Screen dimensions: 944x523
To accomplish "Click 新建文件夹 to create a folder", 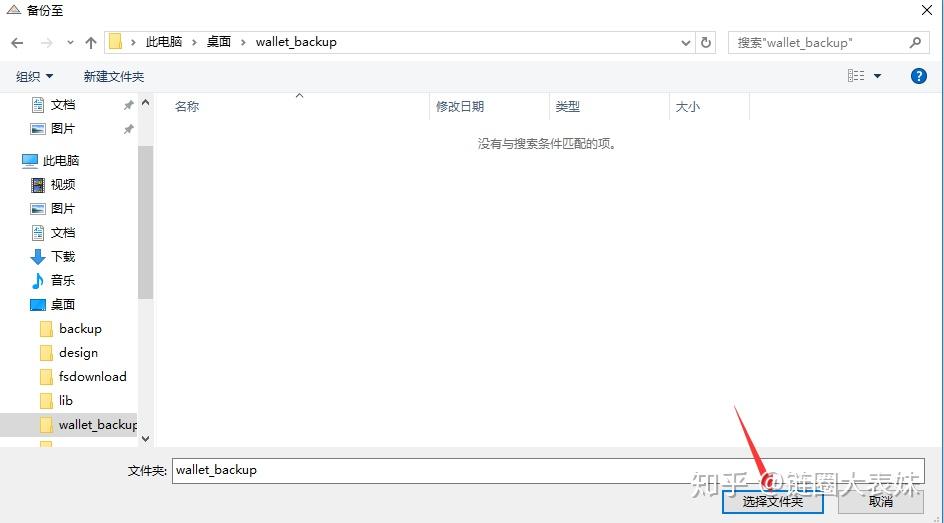I will [x=114, y=76].
